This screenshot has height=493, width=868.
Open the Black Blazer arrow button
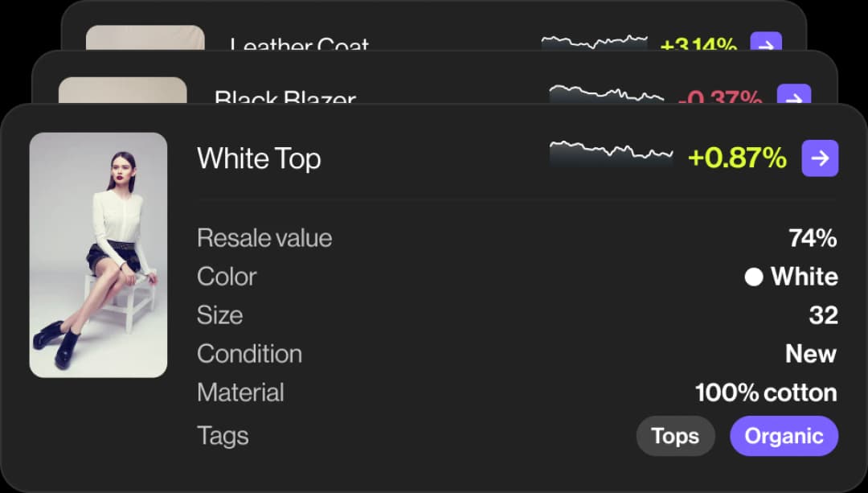coord(794,94)
